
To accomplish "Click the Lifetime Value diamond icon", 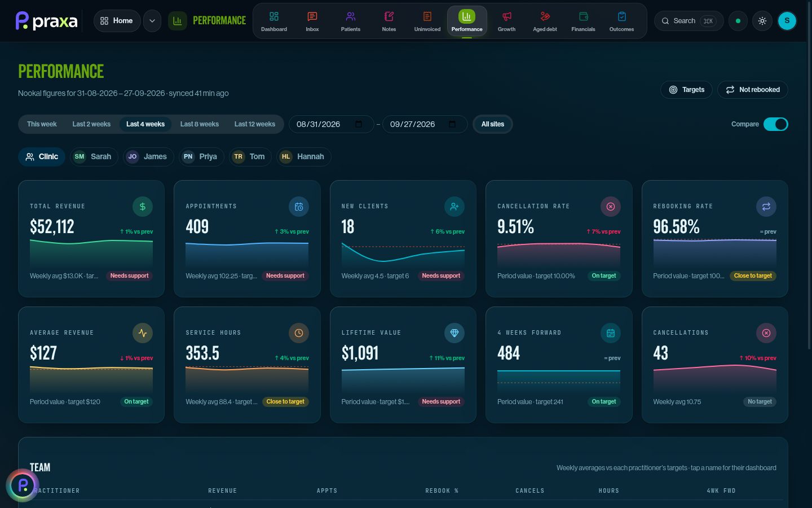I will coord(454,333).
